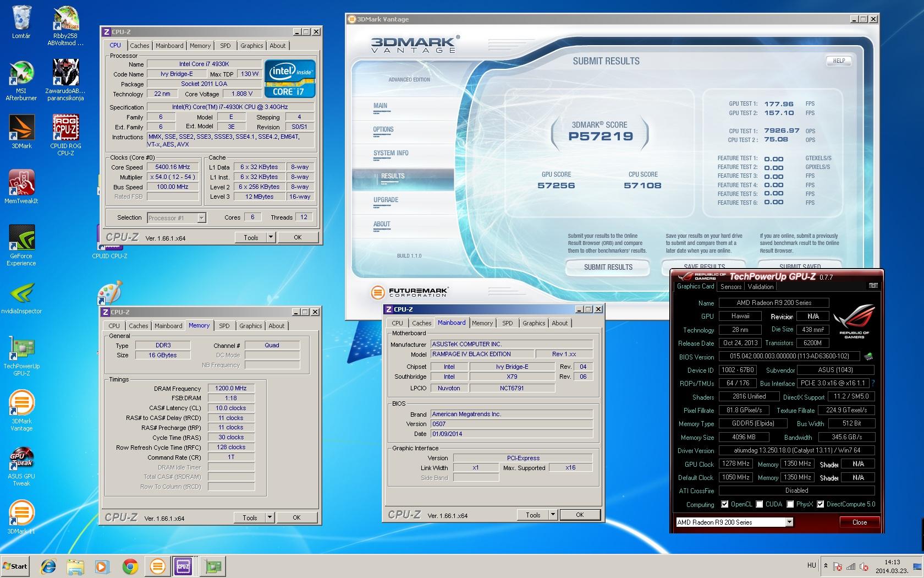Viewport: 924px width, 578px height.
Task: Switch to the Sensors tab in GPU-Z
Action: pyautogui.click(x=731, y=286)
